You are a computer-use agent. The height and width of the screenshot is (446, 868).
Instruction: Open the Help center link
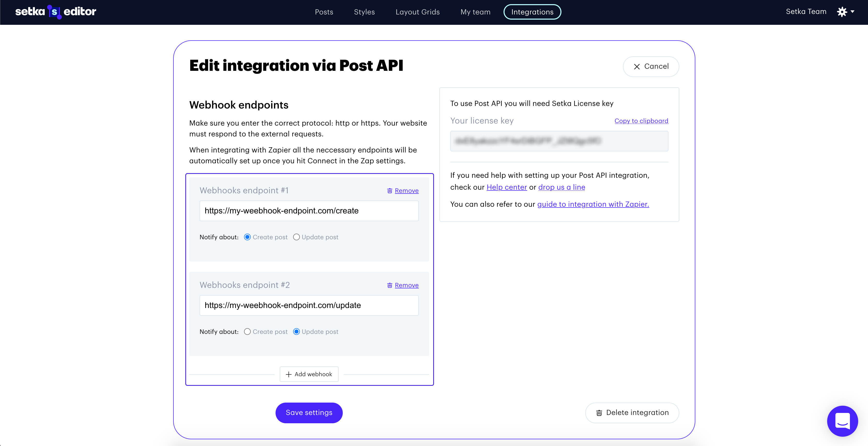tap(507, 187)
